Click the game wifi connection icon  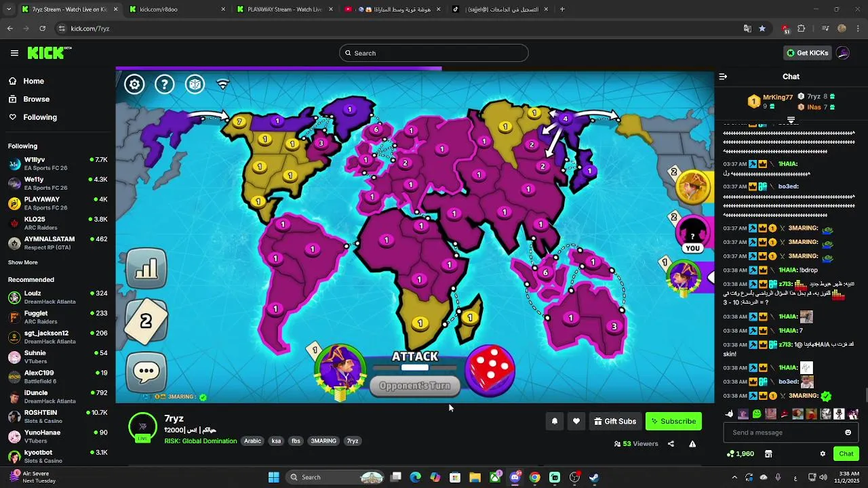pyautogui.click(x=222, y=84)
